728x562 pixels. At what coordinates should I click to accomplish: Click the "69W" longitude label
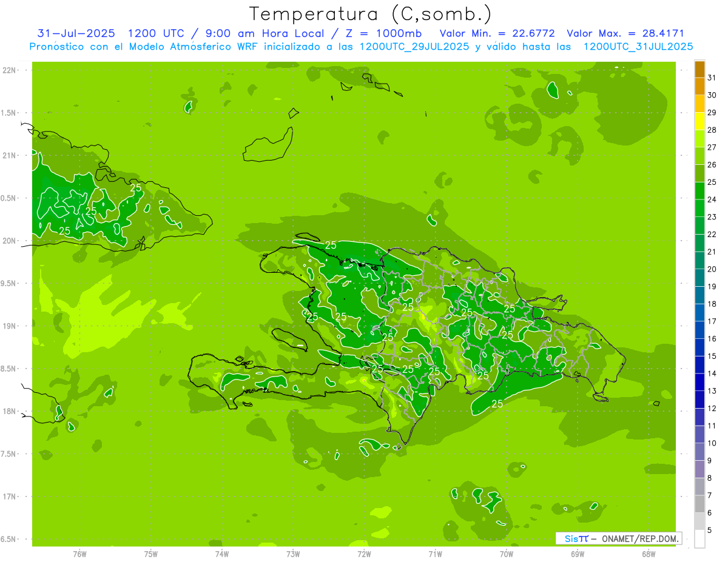coord(577,554)
